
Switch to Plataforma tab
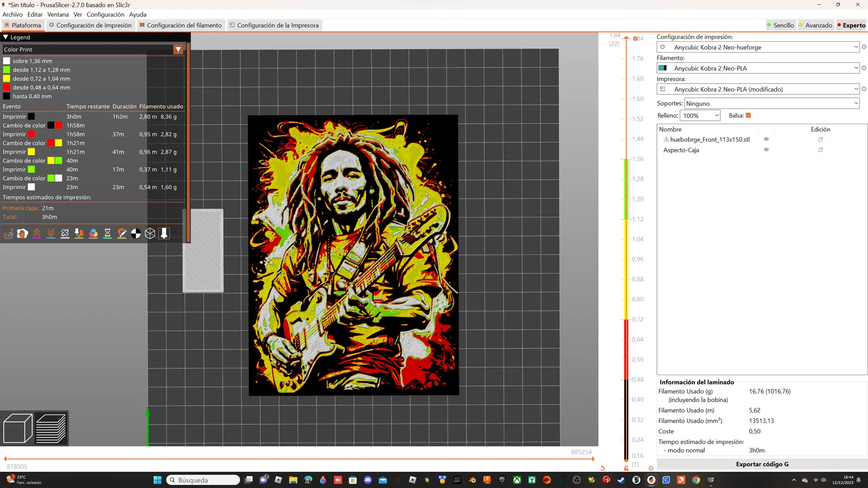23,25
